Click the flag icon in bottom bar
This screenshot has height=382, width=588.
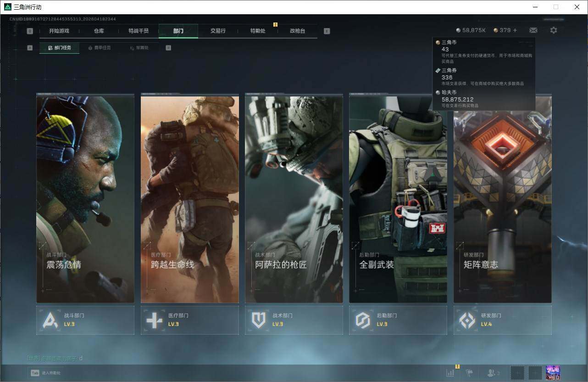469,373
